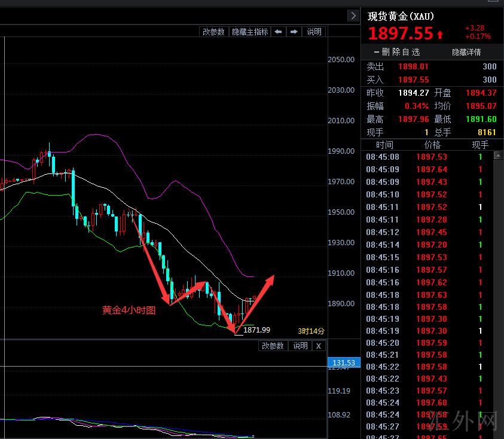Open 改参数 in the lower indicator panel
This screenshot has width=504, height=439.
coord(273,346)
